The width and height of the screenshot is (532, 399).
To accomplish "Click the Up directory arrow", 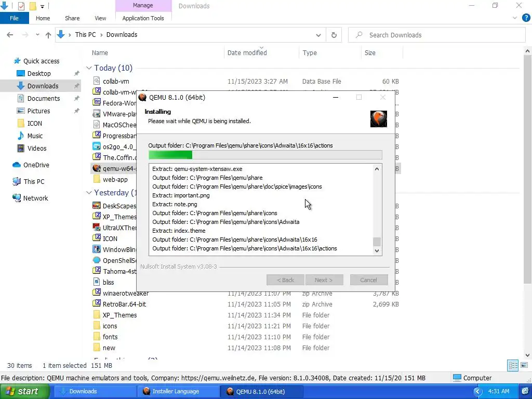I will [x=48, y=35].
